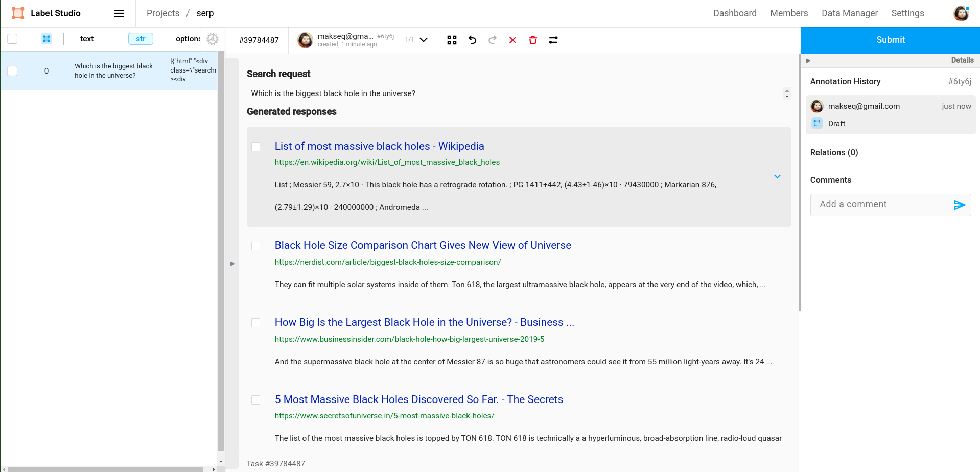Send comment with paper plane icon
The image size is (980, 472).
tap(960, 205)
